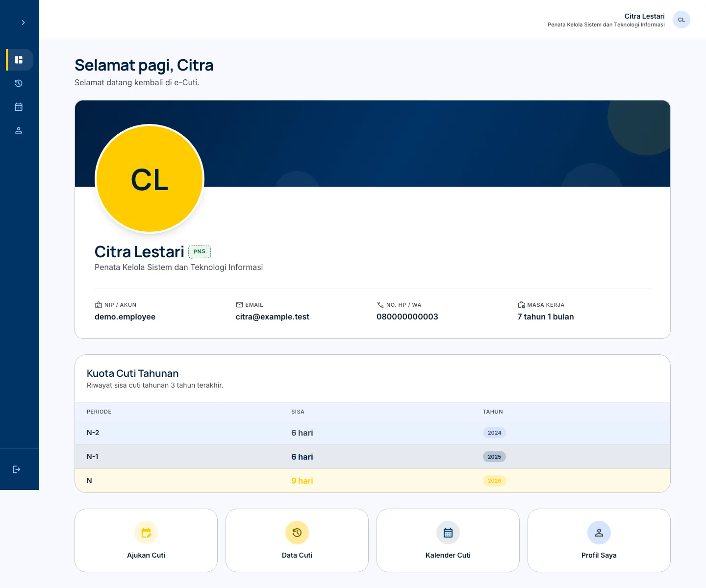Viewport: 706px width, 588px height.
Task: Click the 9 hari remaining value
Action: tap(302, 481)
